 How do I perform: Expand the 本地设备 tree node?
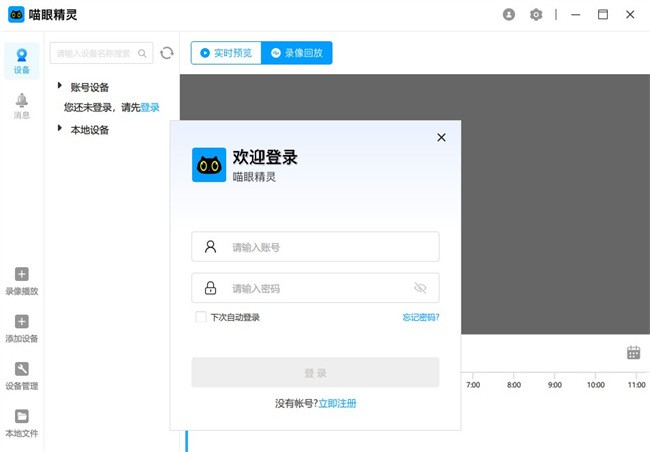(60, 128)
